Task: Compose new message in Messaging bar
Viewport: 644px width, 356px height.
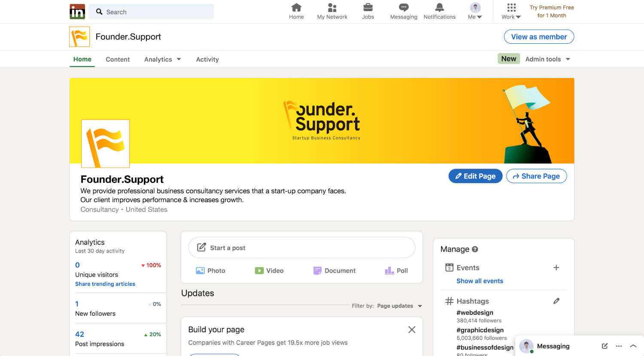Action: (605, 346)
